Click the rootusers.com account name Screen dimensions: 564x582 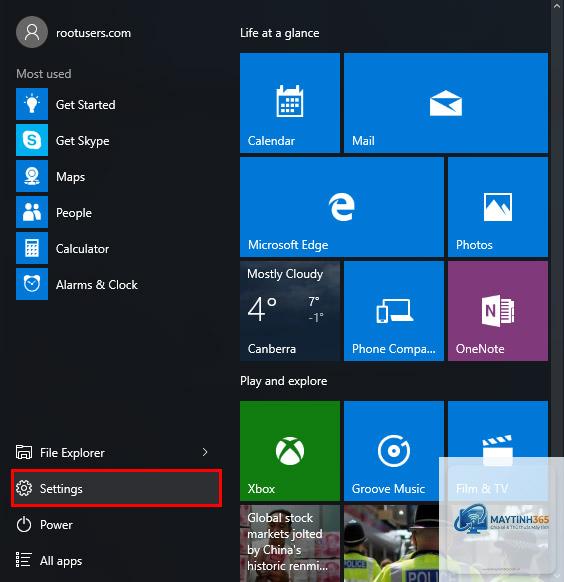(94, 33)
